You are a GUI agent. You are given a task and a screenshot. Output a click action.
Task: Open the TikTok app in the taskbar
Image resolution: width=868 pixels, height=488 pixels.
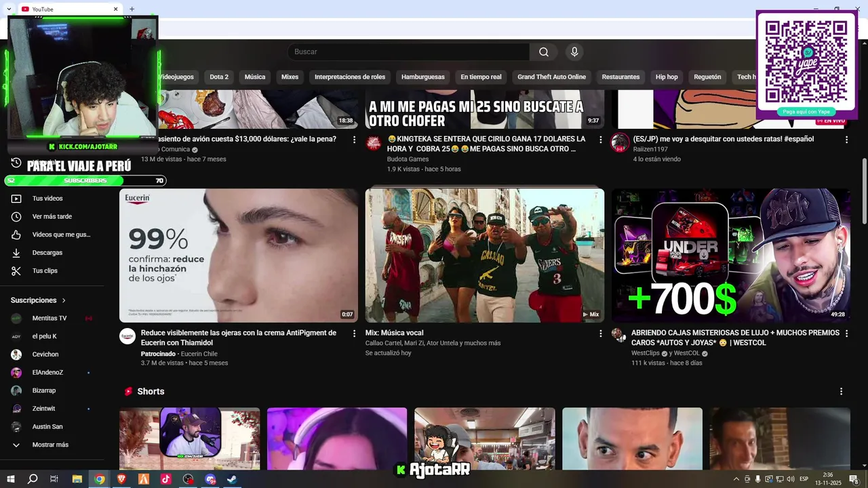[x=166, y=479]
